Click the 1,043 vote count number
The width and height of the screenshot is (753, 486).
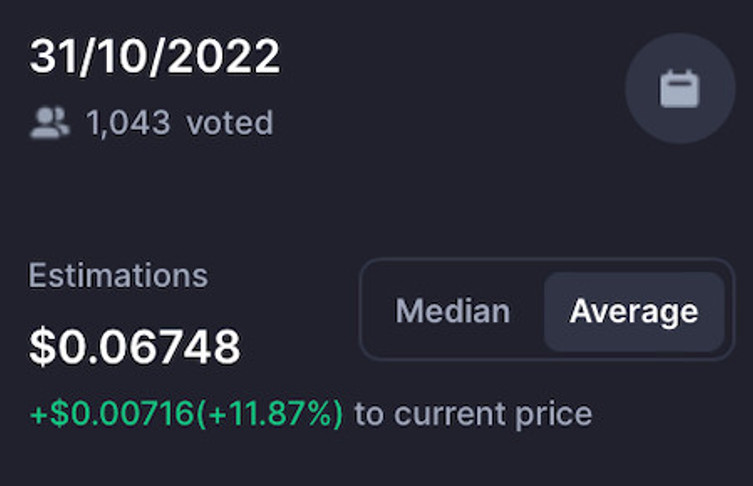(x=128, y=123)
